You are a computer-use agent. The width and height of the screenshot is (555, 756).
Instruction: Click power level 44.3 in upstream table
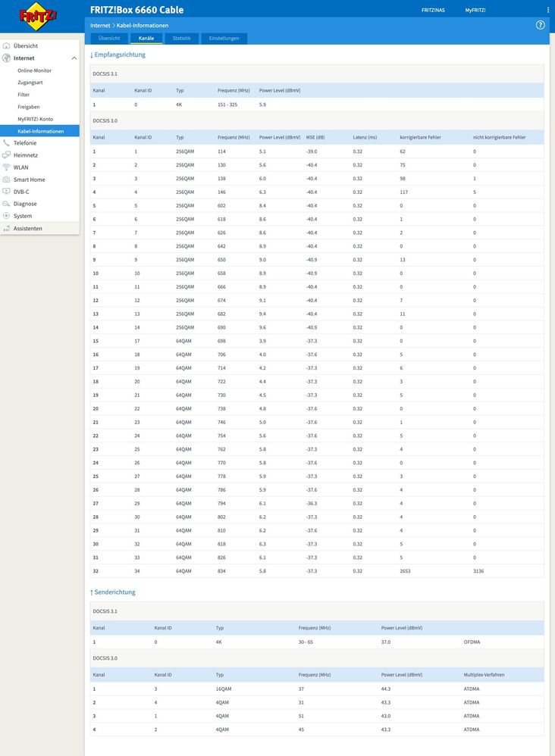tap(386, 689)
